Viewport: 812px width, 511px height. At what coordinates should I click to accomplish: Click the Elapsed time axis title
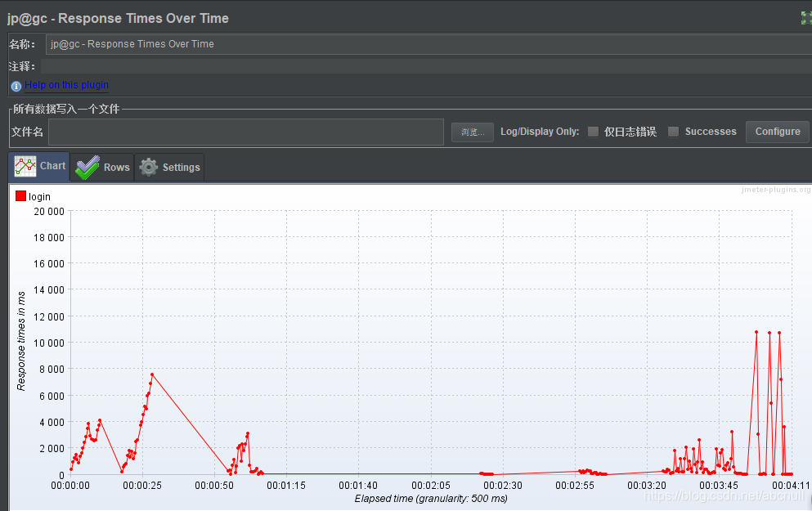tap(431, 499)
